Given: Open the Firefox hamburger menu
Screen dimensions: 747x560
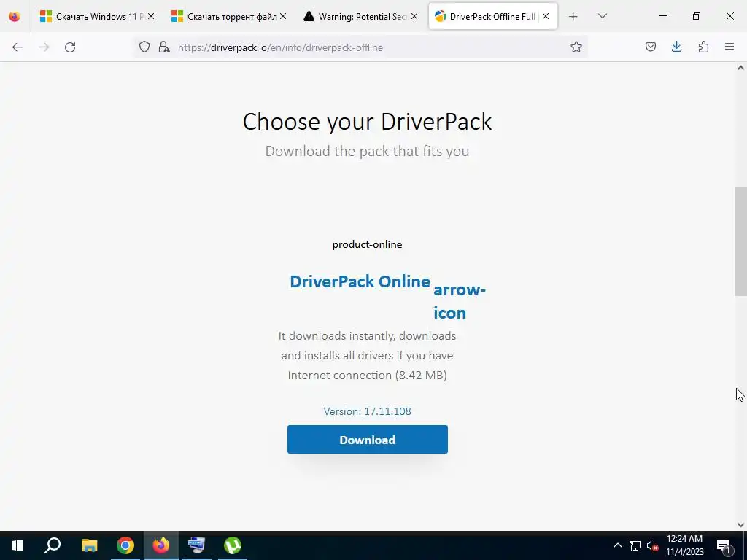Looking at the screenshot, I should (x=729, y=47).
